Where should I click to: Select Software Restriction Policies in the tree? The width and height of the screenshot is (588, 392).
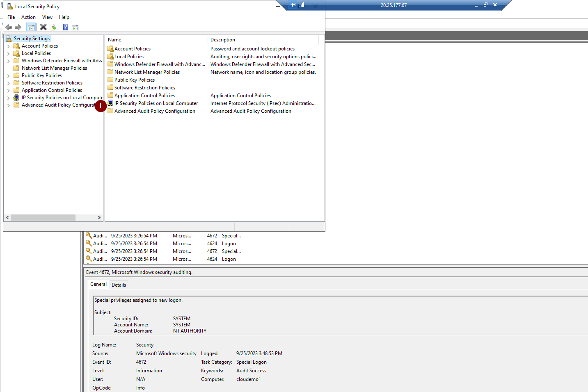point(52,83)
